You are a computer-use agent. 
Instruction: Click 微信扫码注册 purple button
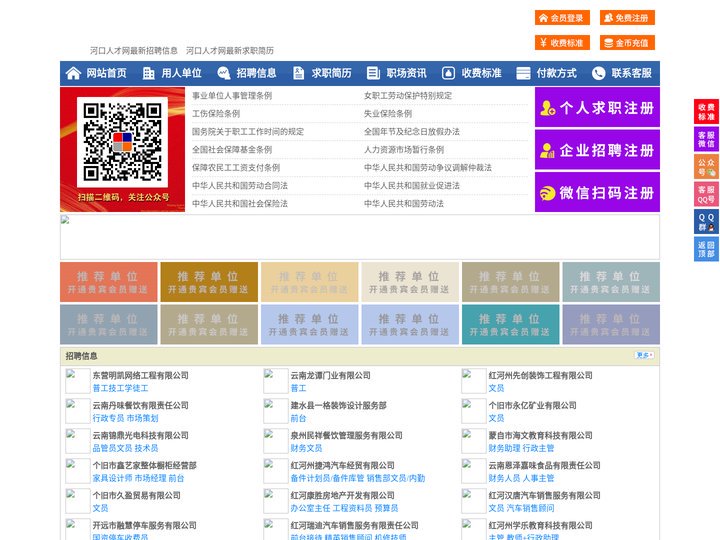[597, 192]
